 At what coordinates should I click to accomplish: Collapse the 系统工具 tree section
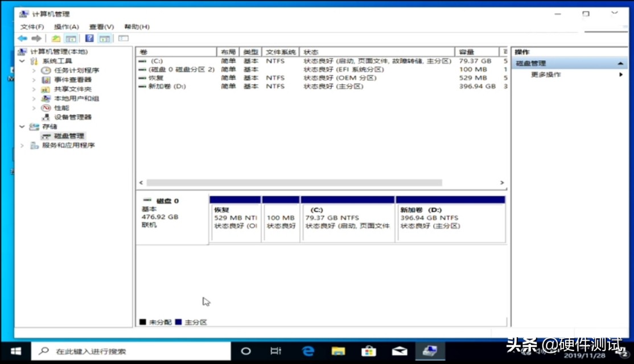22,61
